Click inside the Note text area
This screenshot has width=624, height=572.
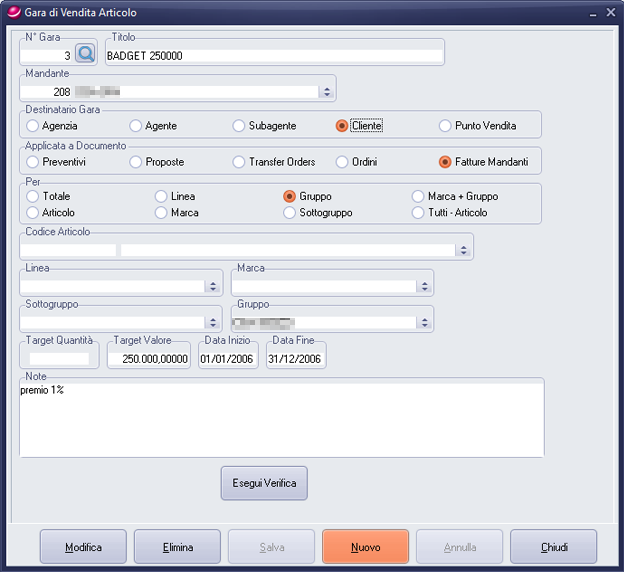pos(280,420)
